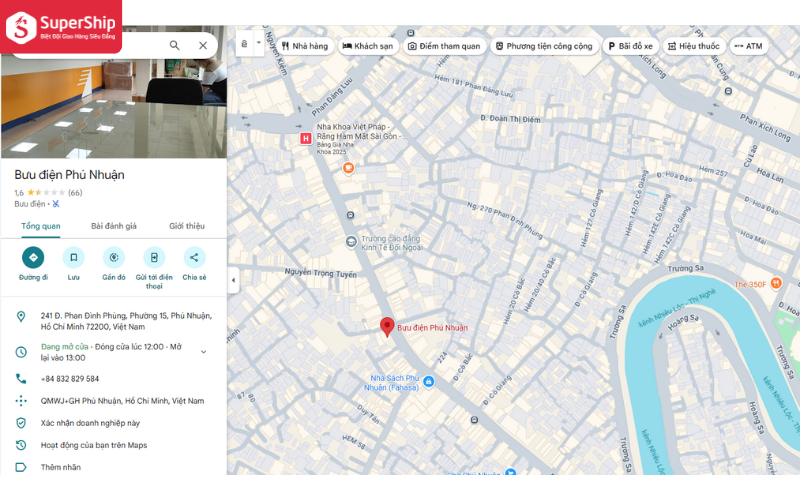Screen dimensions: 800x500
Task: Click the address text 241 Đ. Phan Đình Phùng
Action: (126, 321)
